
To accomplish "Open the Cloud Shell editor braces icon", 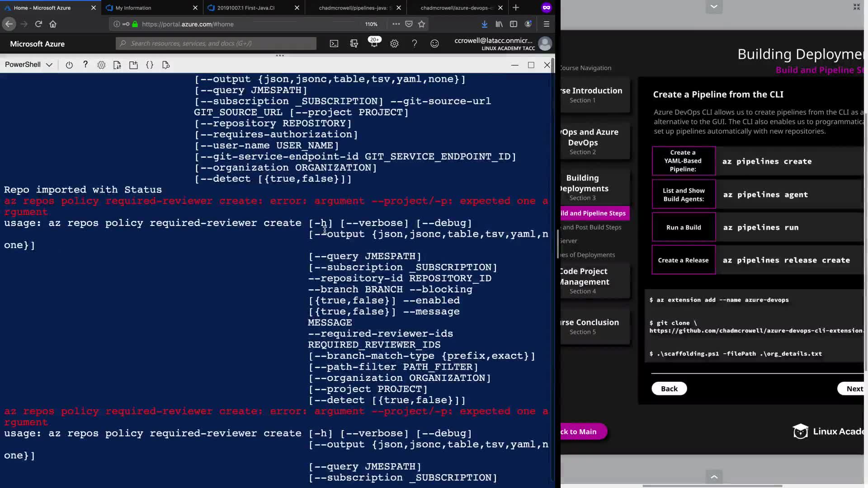I will [150, 65].
